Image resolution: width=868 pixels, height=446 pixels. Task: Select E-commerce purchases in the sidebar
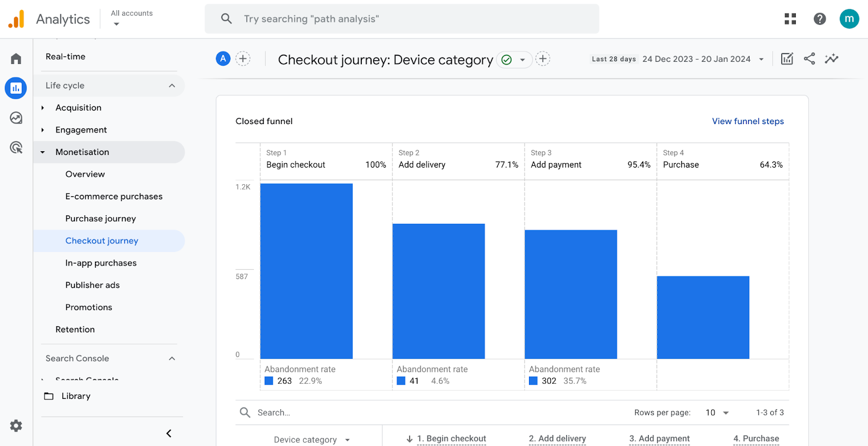click(114, 196)
